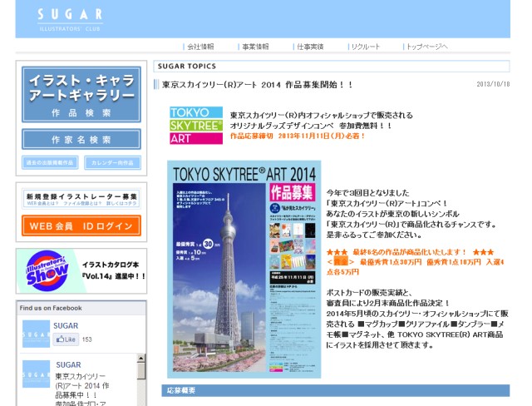Viewport: 532px width, 406px height.
Task: Click 今年で3回目となりました text
Action: (367, 193)
